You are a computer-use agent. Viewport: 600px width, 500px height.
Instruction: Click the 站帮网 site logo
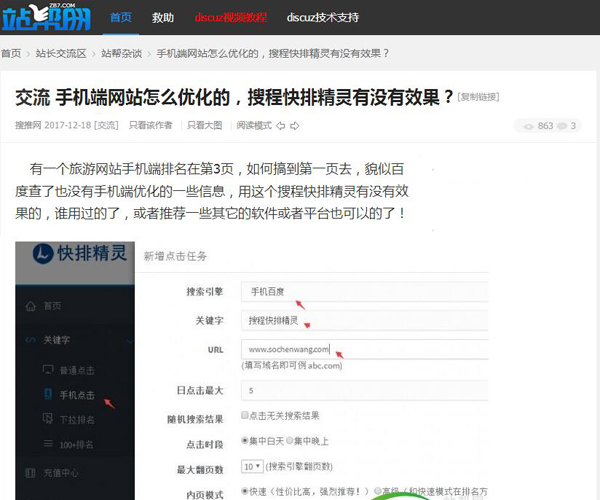pos(46,17)
